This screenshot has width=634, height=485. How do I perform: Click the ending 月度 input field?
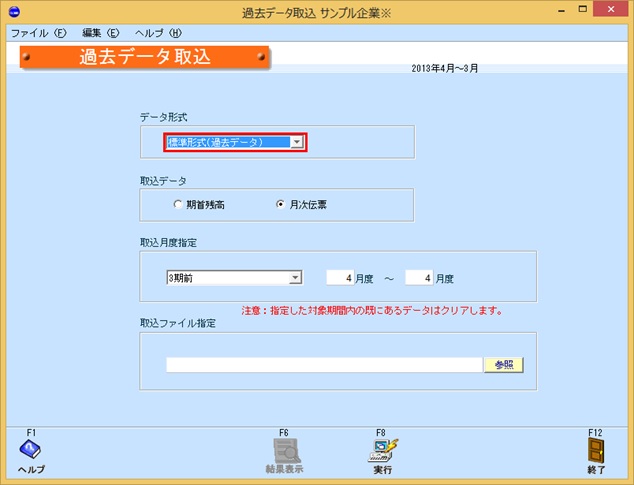(x=419, y=278)
